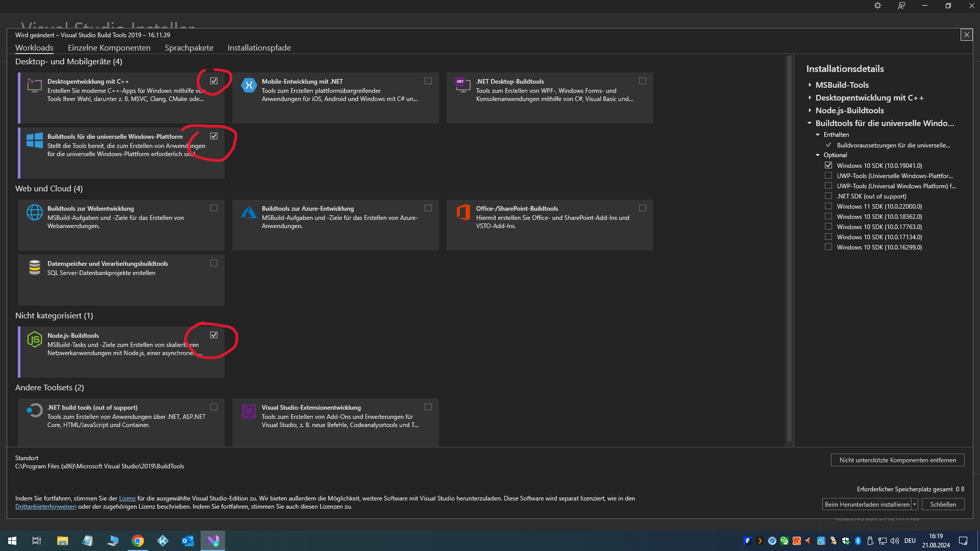The height and width of the screenshot is (551, 980).
Task: Click the feedback icon in title bar
Action: click(x=901, y=6)
